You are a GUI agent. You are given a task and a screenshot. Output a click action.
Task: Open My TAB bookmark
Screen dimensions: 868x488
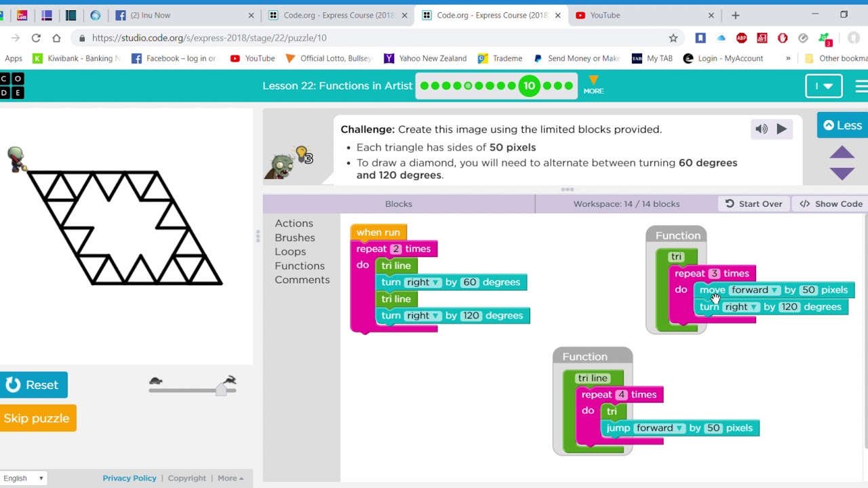pyautogui.click(x=652, y=58)
